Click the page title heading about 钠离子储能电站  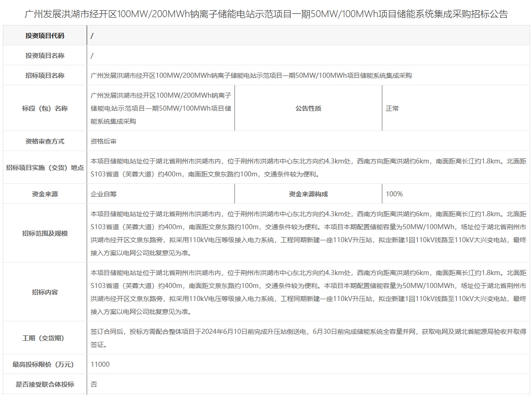(266, 14)
